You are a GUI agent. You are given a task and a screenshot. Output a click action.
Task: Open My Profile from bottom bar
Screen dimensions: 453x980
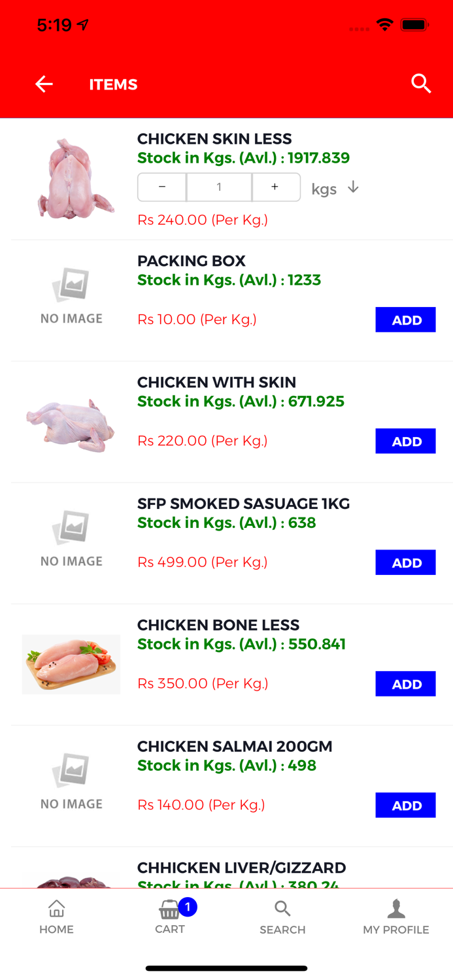(396, 916)
